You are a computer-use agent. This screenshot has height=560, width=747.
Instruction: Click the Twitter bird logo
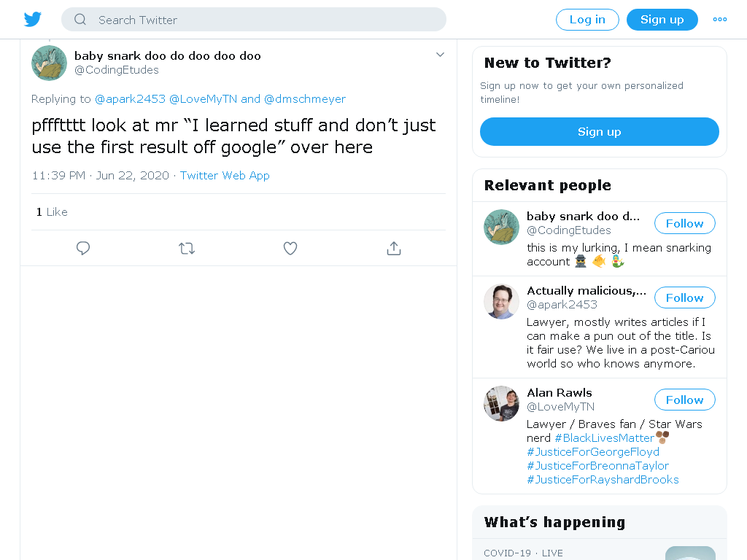pyautogui.click(x=32, y=20)
